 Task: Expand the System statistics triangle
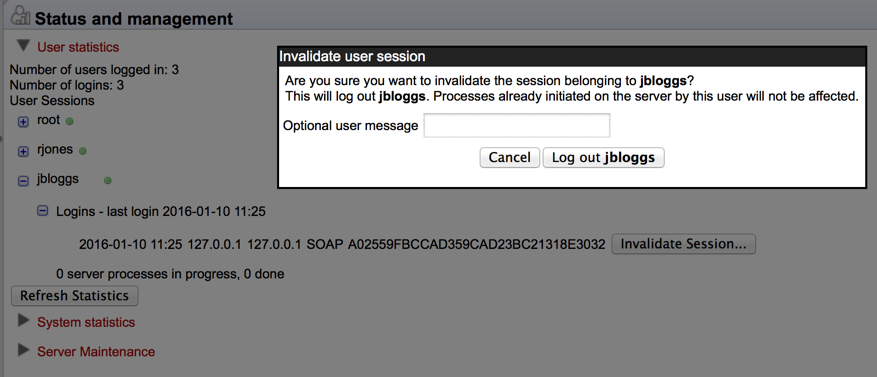[x=23, y=321]
